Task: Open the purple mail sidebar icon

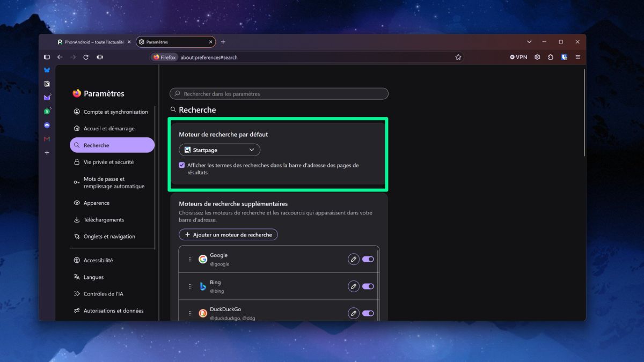Action: (x=47, y=97)
